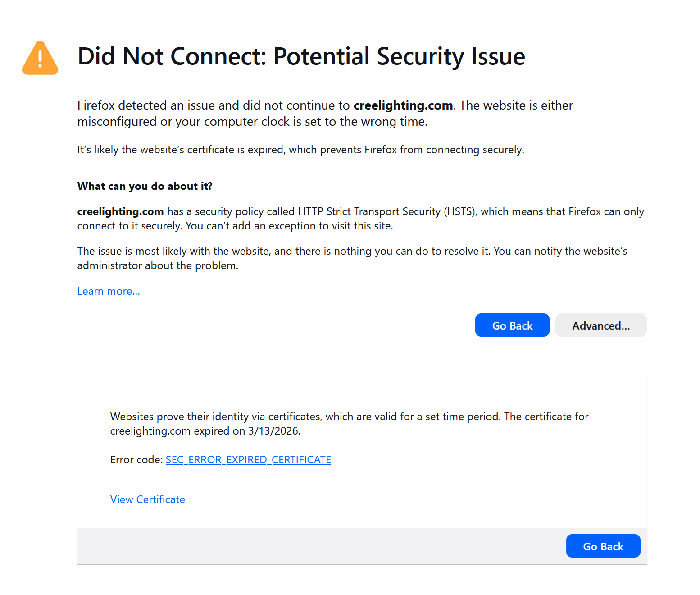Click the Did Not Connect page heading
The width and height of the screenshot is (700, 595).
(301, 56)
